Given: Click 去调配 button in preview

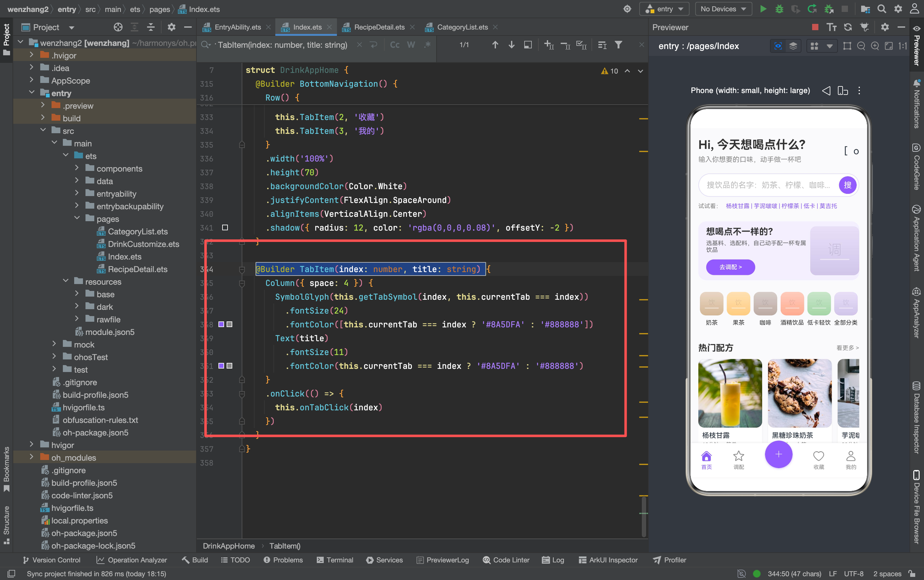Looking at the screenshot, I should 731,267.
